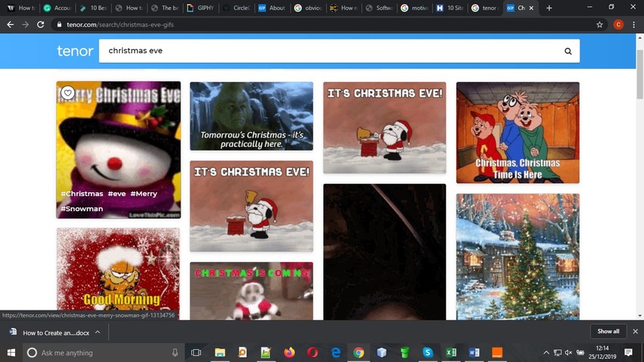
Task: Open the Christmas Is Coming dog GIF
Action: click(x=252, y=291)
